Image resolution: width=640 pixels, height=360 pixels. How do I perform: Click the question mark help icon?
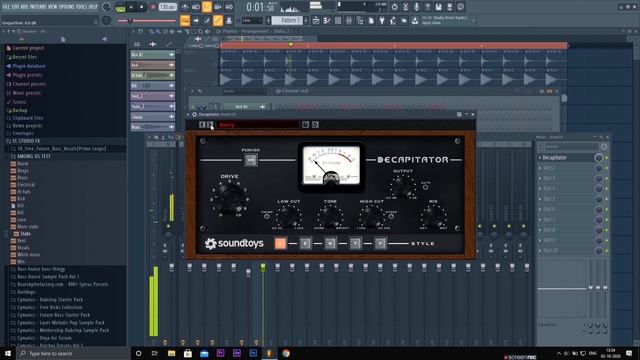point(427,7)
